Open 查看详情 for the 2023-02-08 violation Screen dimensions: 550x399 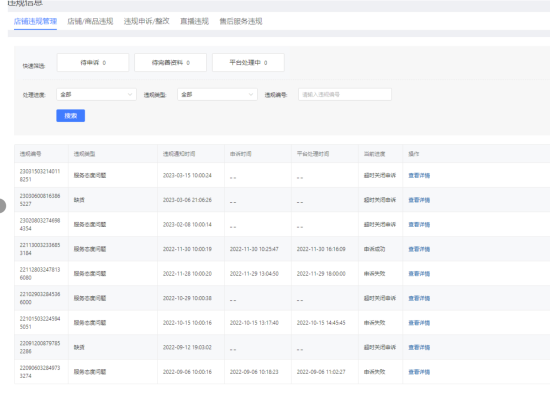(x=419, y=224)
